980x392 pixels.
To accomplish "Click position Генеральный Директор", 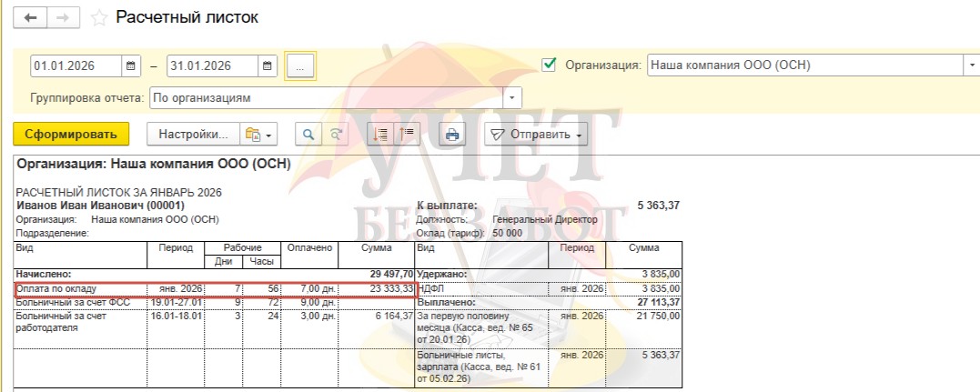I will coord(544,219).
